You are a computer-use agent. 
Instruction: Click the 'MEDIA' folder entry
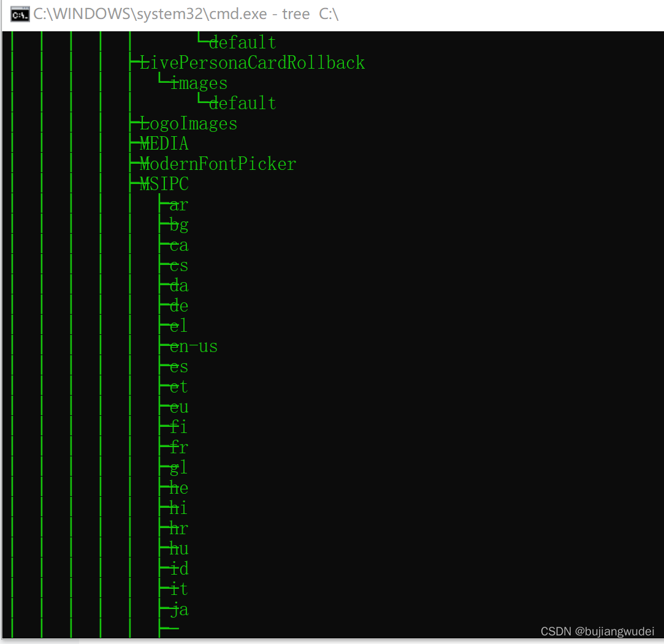tap(164, 144)
